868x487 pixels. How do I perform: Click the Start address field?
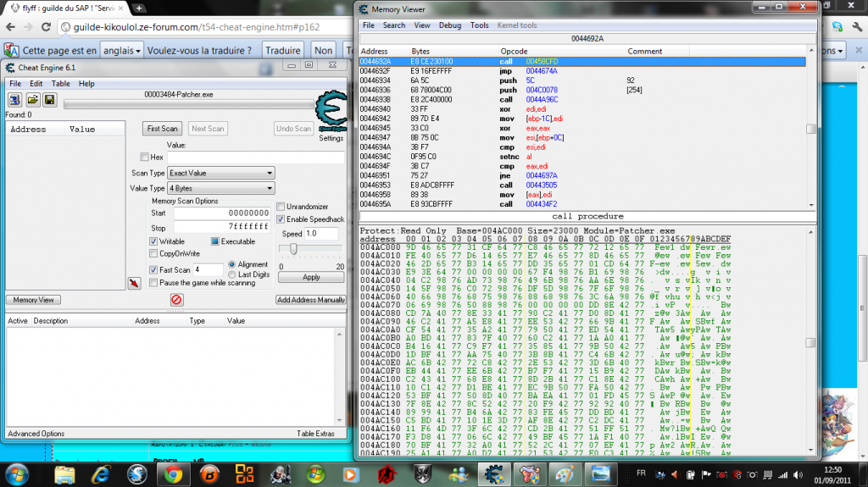(x=222, y=213)
